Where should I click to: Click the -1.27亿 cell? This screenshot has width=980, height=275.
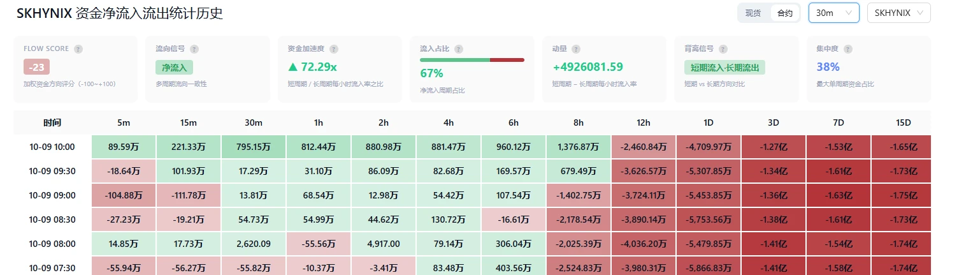click(774, 147)
